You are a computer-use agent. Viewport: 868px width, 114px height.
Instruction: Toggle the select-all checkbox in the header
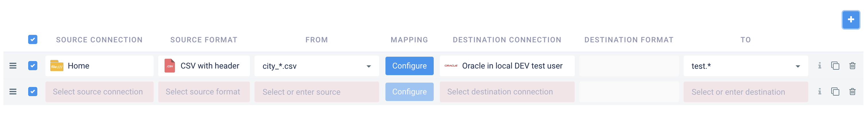[33, 40]
